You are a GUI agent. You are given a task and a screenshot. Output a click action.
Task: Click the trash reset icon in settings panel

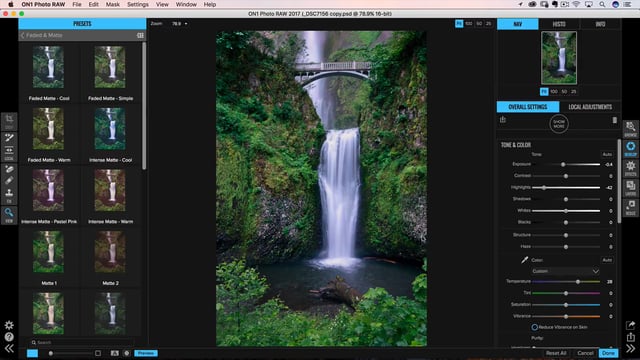615,120
